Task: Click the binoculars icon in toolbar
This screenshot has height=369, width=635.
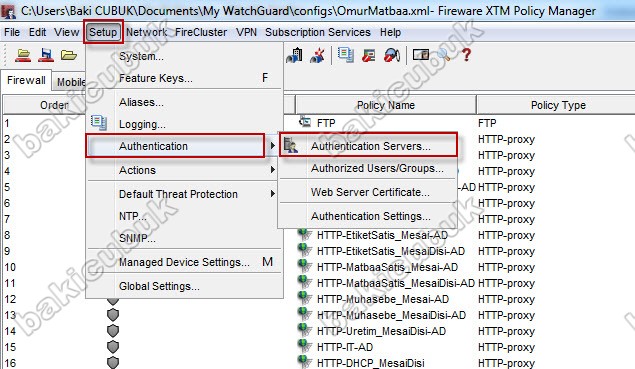Action: click(x=392, y=55)
